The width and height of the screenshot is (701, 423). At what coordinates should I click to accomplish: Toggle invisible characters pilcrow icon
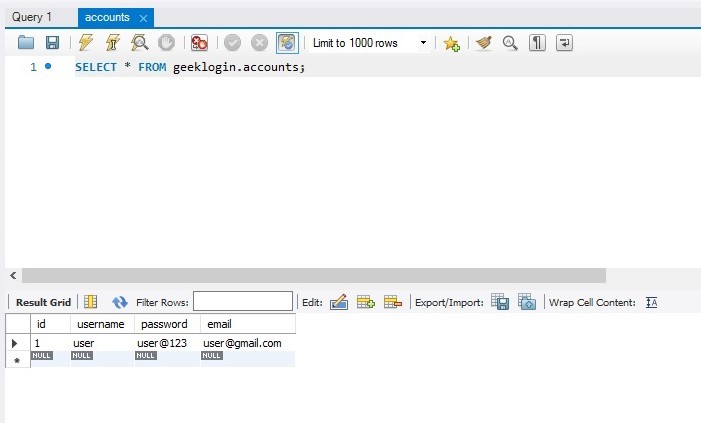coord(538,43)
